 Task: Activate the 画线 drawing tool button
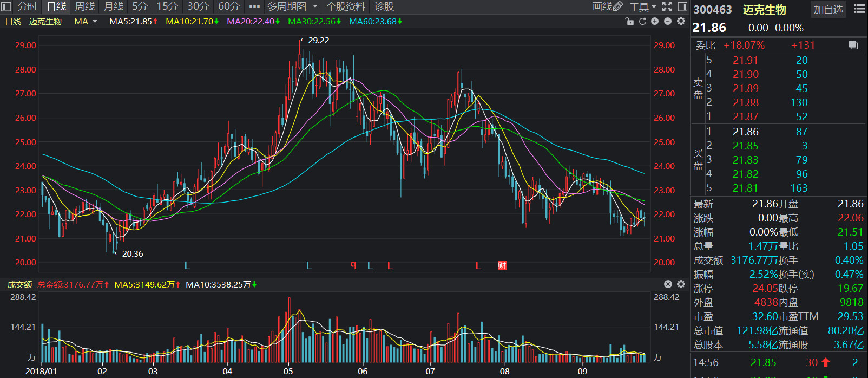point(608,6)
